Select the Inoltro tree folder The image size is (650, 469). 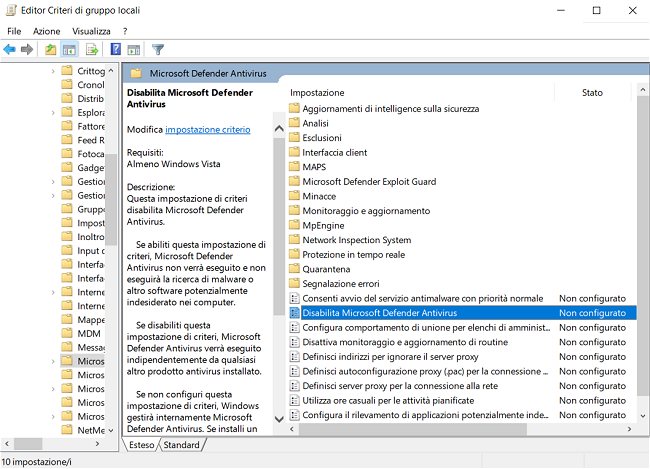(x=83, y=237)
